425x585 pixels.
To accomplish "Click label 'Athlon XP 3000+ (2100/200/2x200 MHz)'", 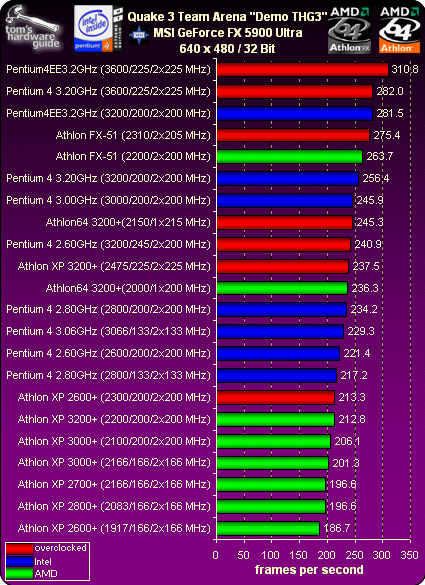I will 114,441.
